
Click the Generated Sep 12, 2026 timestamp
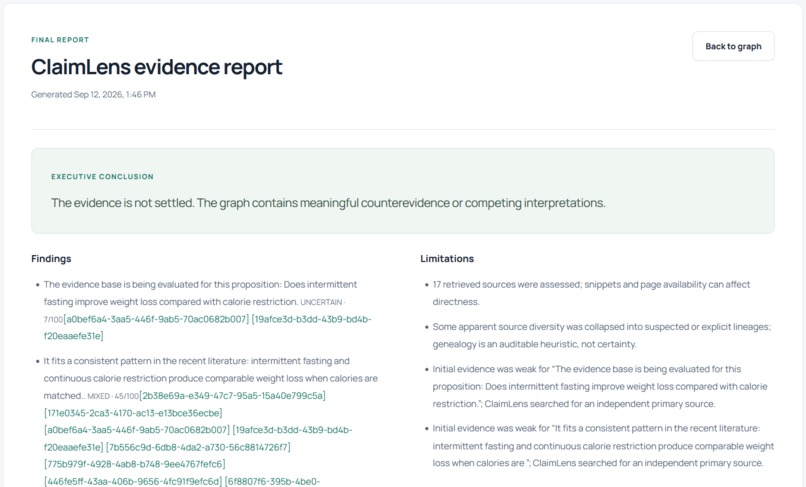pos(94,95)
